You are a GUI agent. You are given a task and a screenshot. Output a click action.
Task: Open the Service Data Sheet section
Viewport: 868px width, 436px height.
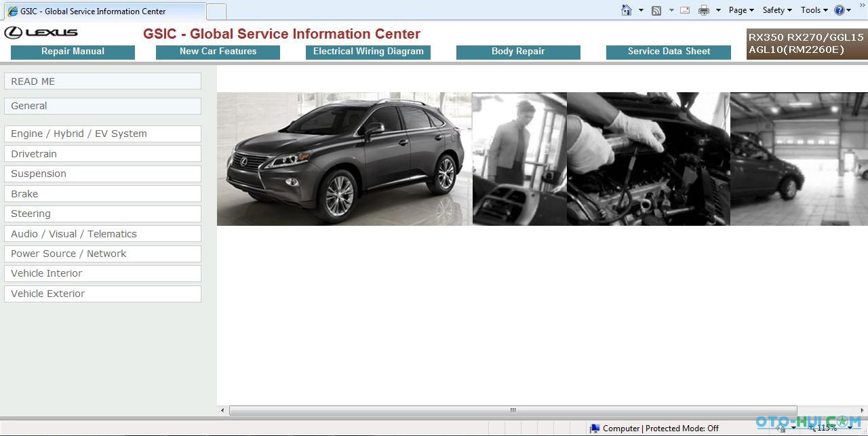(669, 52)
